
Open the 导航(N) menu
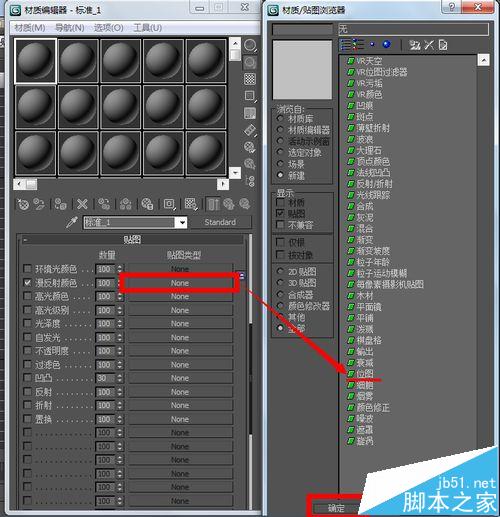point(69,27)
